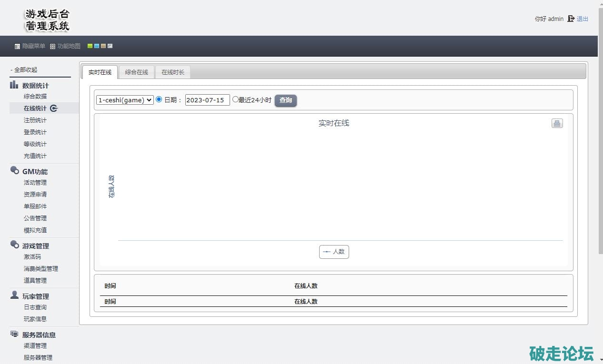Click the 查询 query button
The image size is (603, 364).
(285, 100)
